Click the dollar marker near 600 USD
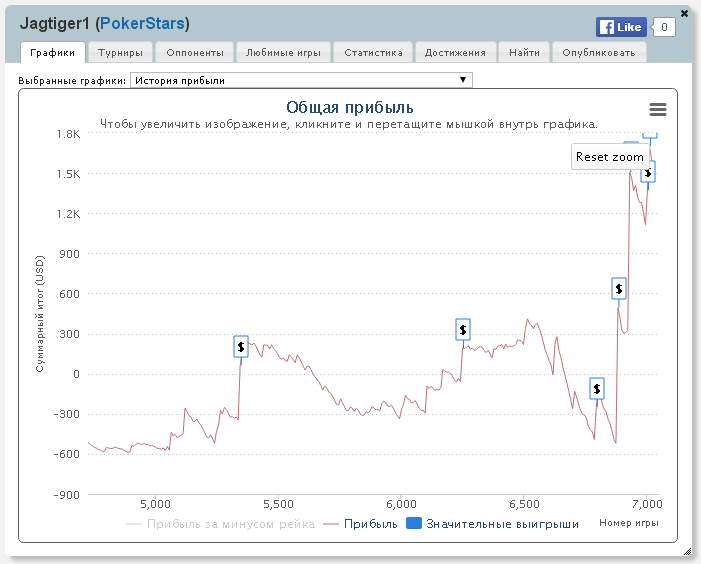Viewport: 701px width, 564px height. coord(619,289)
